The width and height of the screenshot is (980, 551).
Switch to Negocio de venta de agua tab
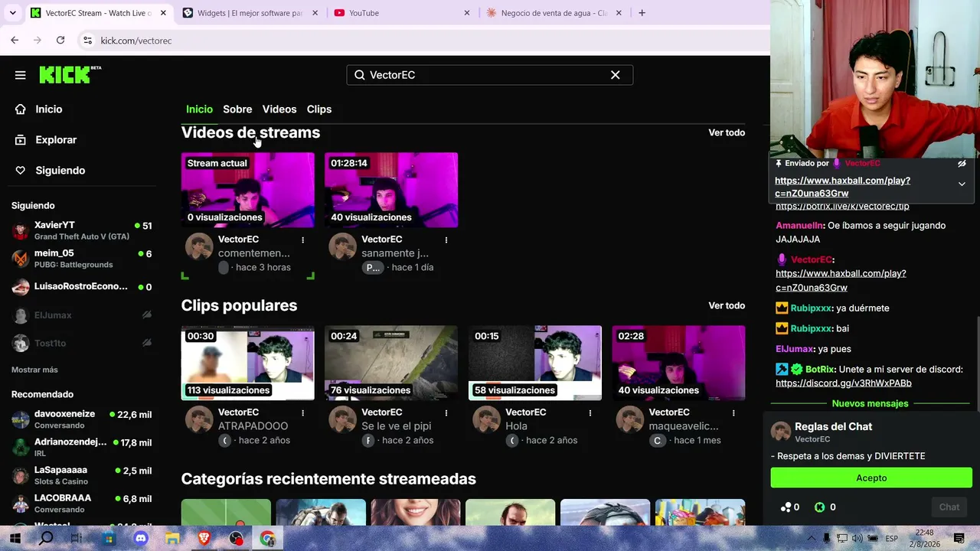554,13
